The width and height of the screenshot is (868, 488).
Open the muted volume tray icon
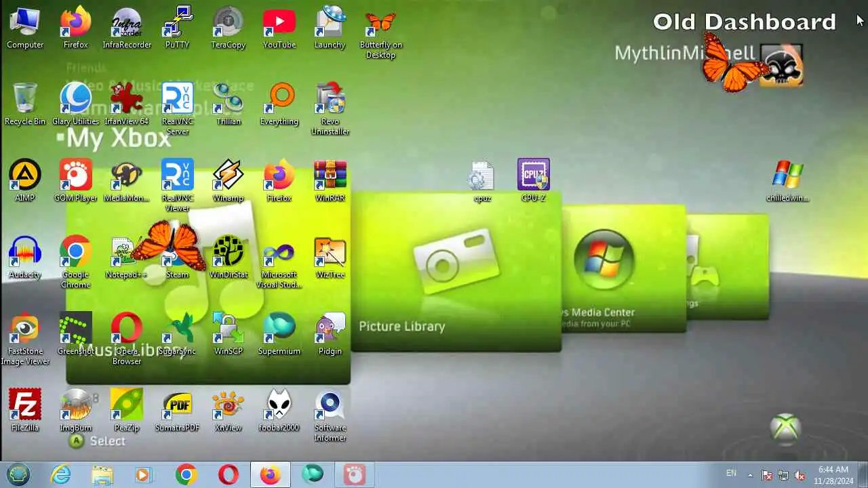tap(800, 475)
